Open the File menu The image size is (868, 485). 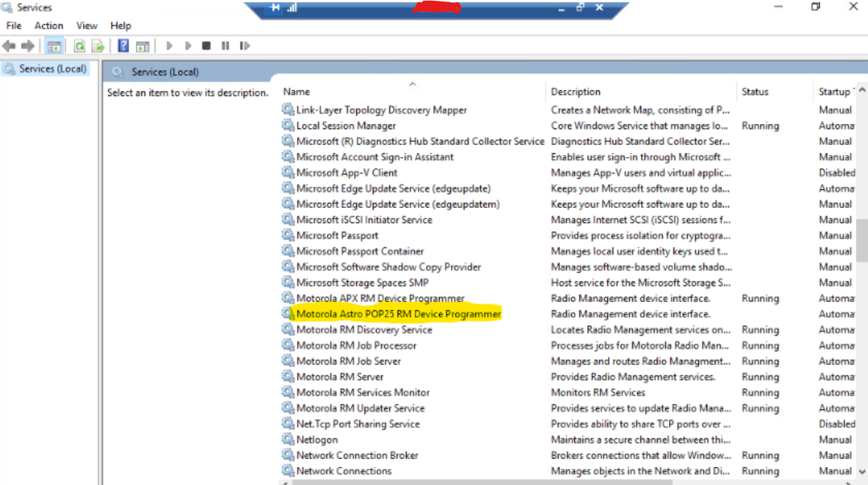pyautogui.click(x=14, y=26)
